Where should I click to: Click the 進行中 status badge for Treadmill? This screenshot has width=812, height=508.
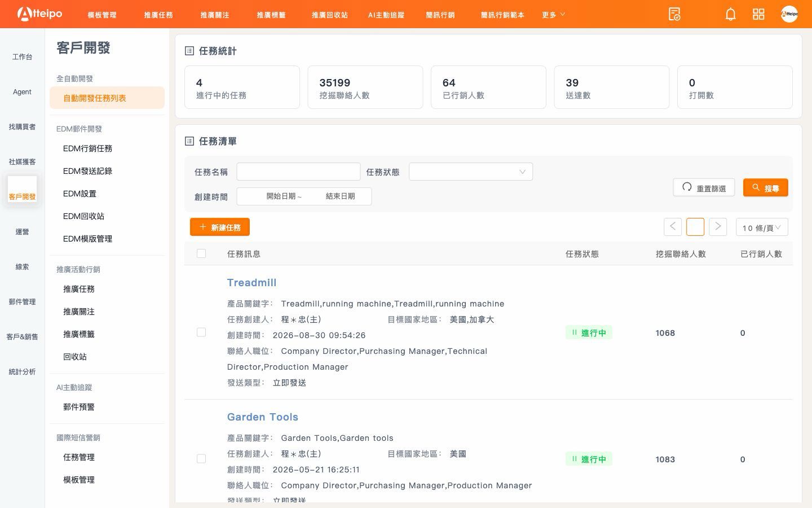pos(589,332)
